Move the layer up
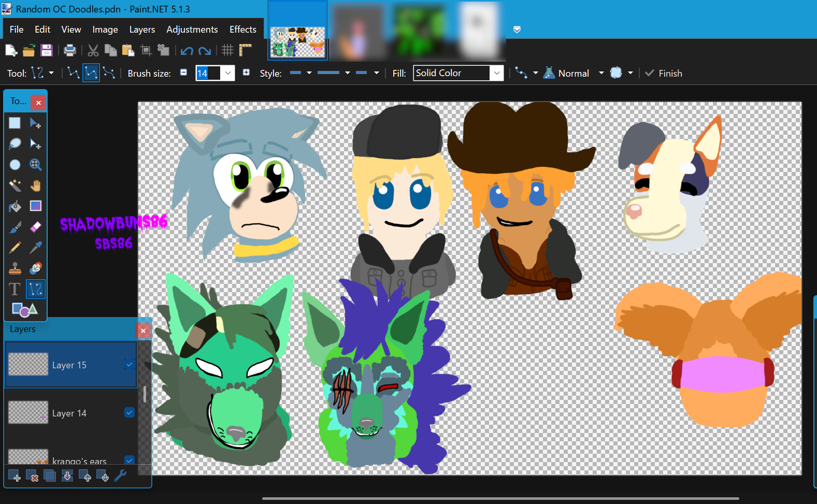This screenshot has width=817, height=504. point(85,476)
